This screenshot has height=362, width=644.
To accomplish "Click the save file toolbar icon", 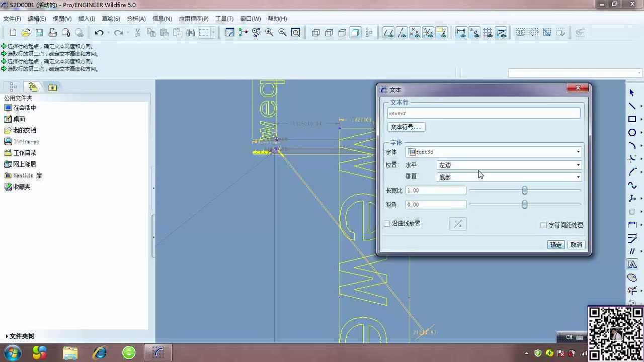I will [x=39, y=33].
